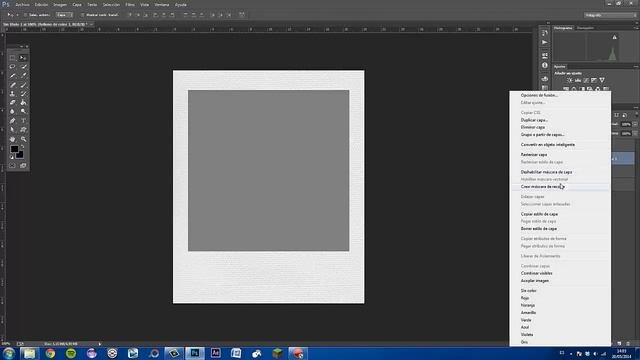
Task: Open the Imagen menu
Action: click(60, 5)
